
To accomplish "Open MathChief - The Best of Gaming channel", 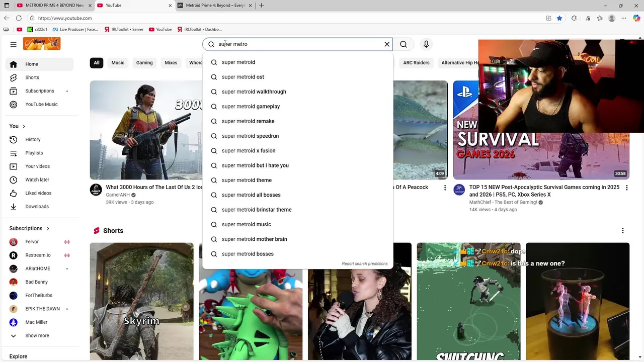I will [x=503, y=203].
